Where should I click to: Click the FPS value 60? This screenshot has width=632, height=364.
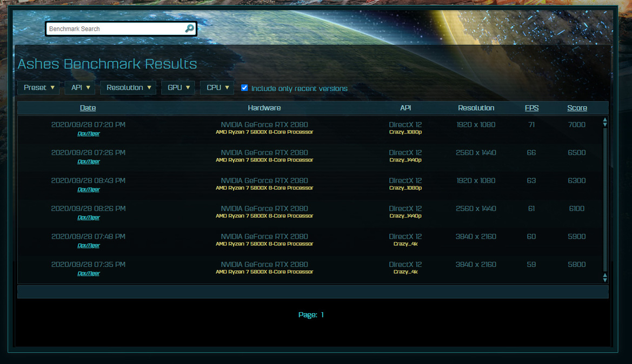point(531,237)
